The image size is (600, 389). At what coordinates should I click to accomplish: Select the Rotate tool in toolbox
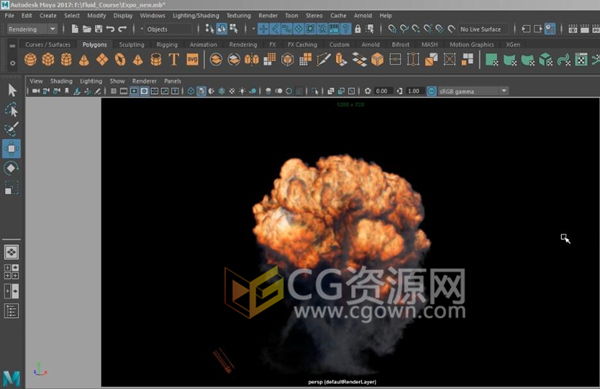click(11, 168)
